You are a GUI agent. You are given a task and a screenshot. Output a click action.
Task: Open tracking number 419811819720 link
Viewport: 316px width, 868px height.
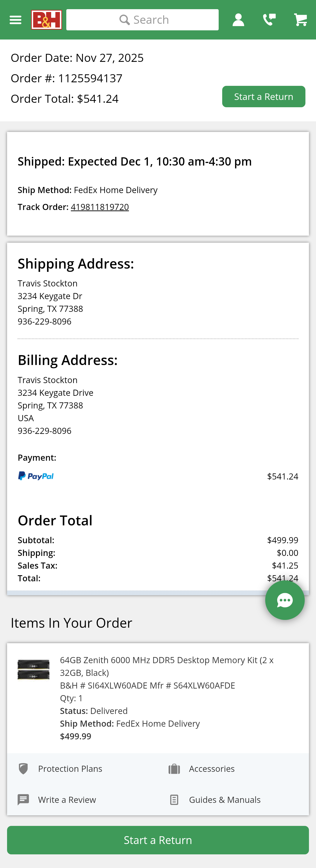tap(100, 207)
